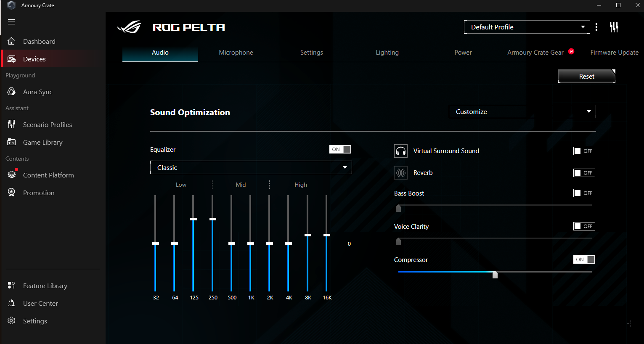Open Content Platform from the sidebar
The width and height of the screenshot is (644, 344).
[53, 175]
